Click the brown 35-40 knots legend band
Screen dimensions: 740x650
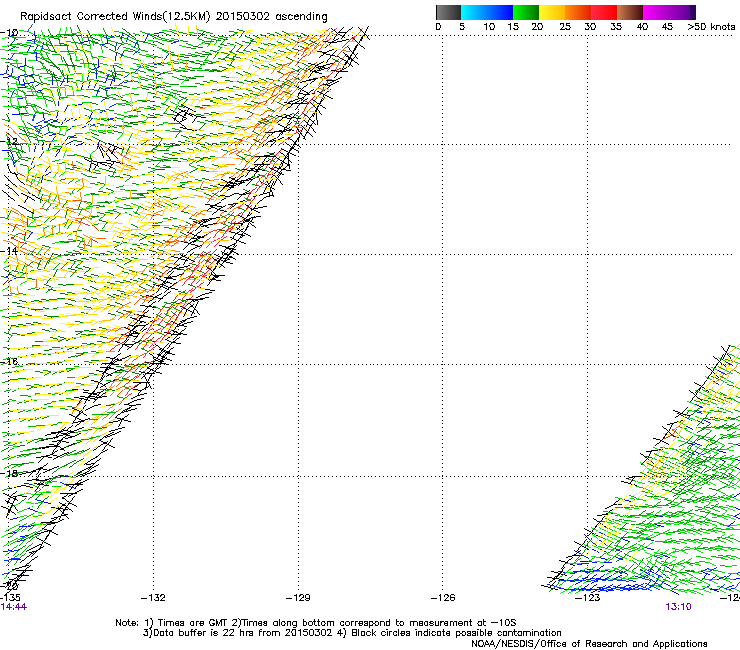pos(630,12)
